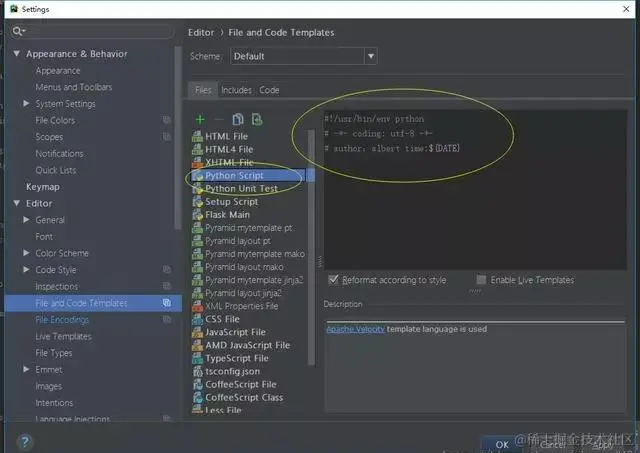Viewport: 640px width, 453px height.
Task: Select AMD JavaScript File template
Action: pos(247,345)
